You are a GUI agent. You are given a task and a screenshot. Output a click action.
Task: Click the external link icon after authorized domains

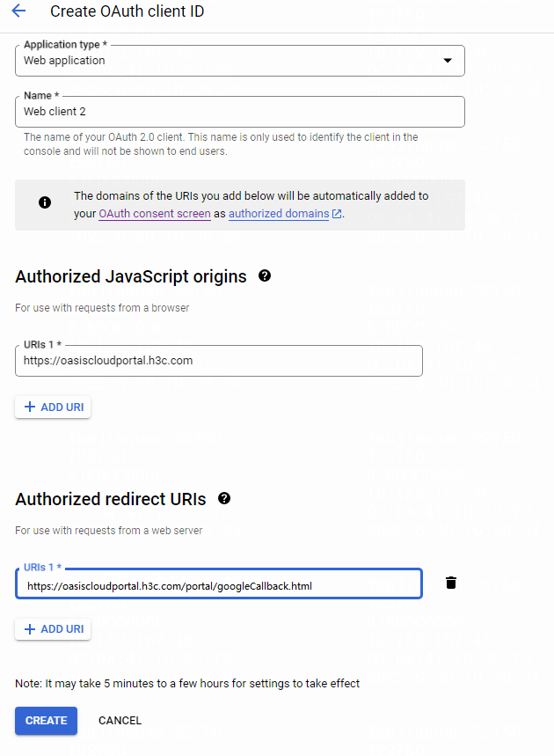337,214
